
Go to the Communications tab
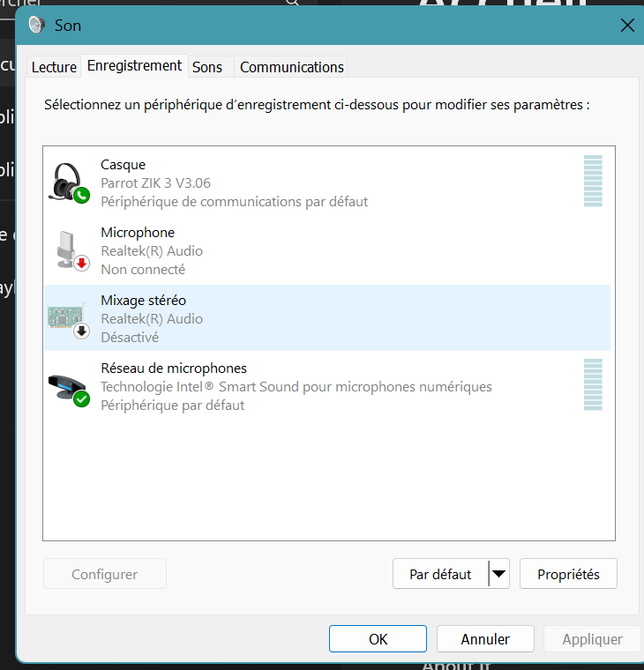[292, 67]
